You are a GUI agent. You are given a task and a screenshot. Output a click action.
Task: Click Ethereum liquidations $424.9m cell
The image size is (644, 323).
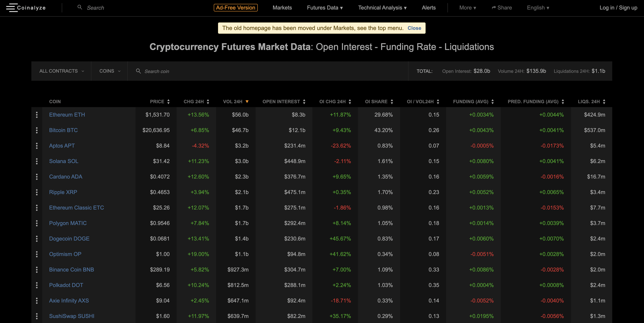pos(594,115)
